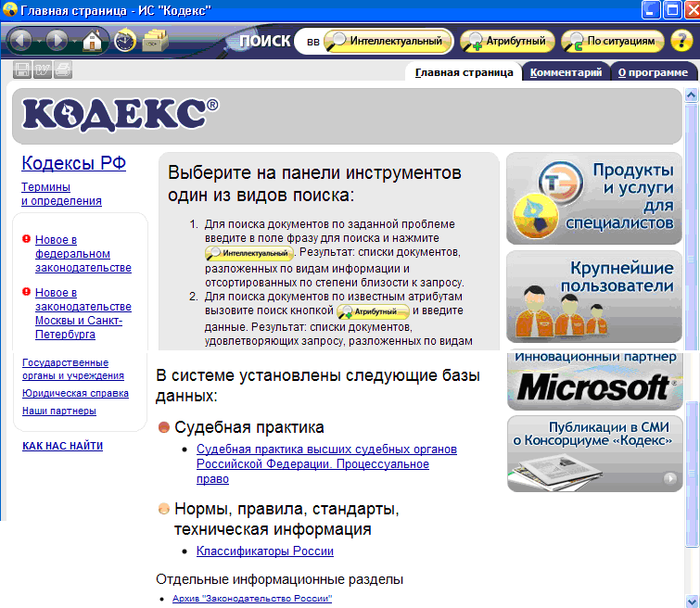Open the dropdown arrow beside the back button
The width and height of the screenshot is (700, 608).
pyautogui.click(x=38, y=41)
